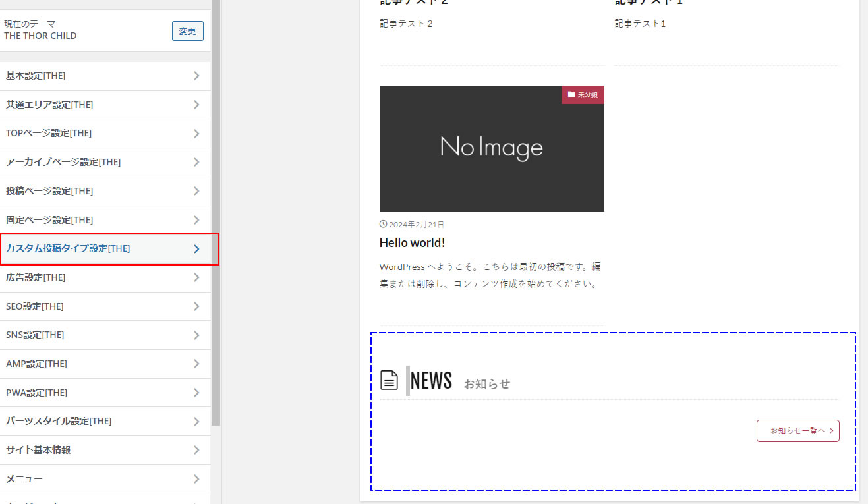The image size is (868, 504).
Task: Open AMP設定[THE] section
Action: [105, 364]
